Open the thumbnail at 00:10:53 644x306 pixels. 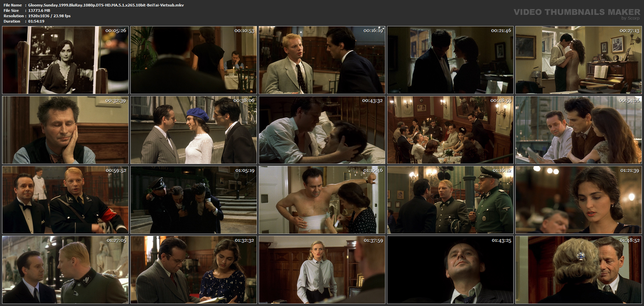(194, 60)
